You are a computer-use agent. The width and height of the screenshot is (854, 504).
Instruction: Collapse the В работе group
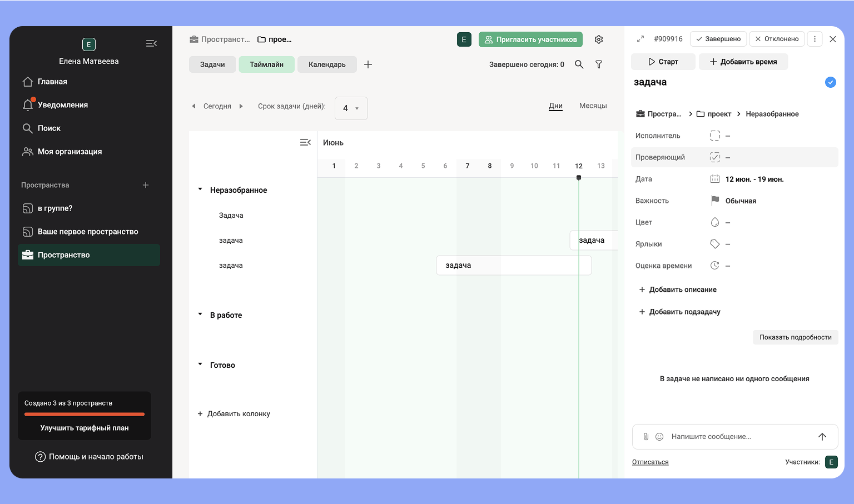tap(200, 315)
